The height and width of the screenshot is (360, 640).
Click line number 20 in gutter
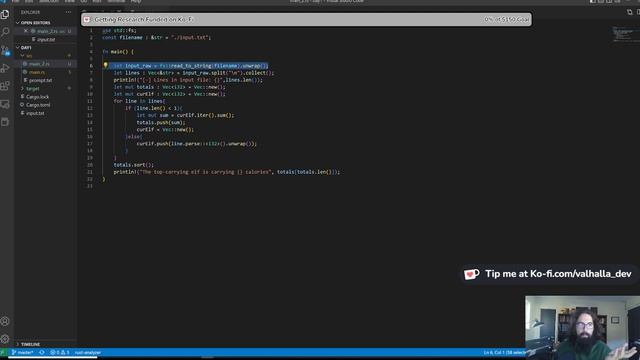click(90, 165)
